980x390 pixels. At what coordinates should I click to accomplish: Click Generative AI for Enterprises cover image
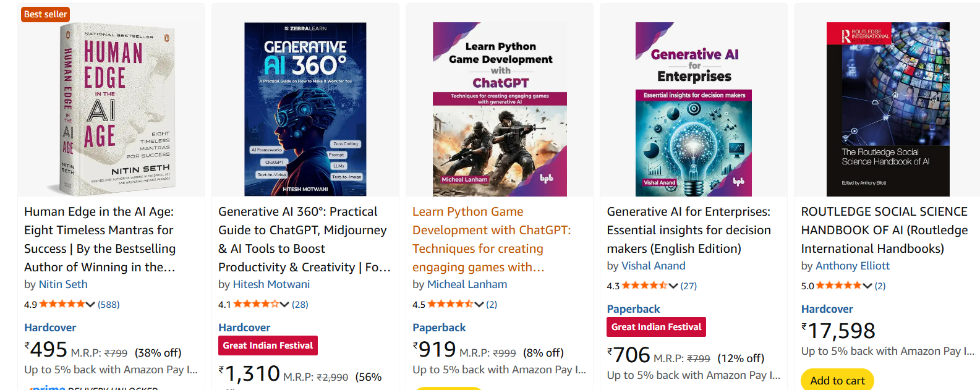pyautogui.click(x=694, y=109)
